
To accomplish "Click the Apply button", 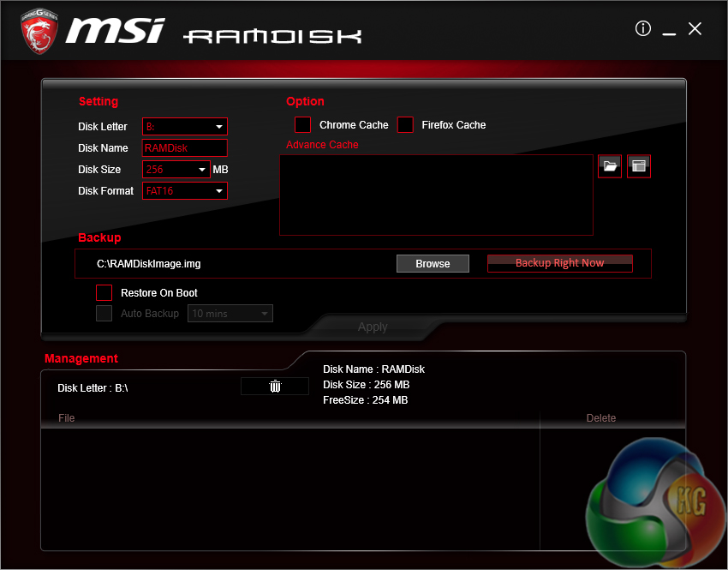I will point(373,327).
